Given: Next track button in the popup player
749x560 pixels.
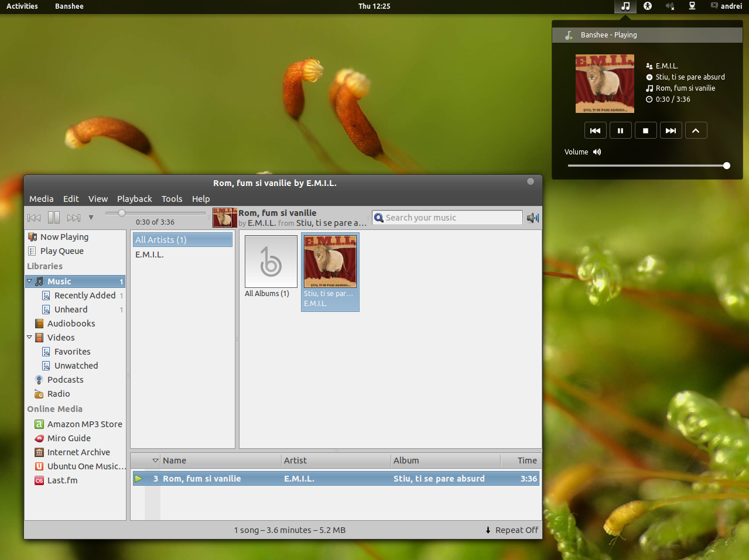Looking at the screenshot, I should [x=671, y=130].
